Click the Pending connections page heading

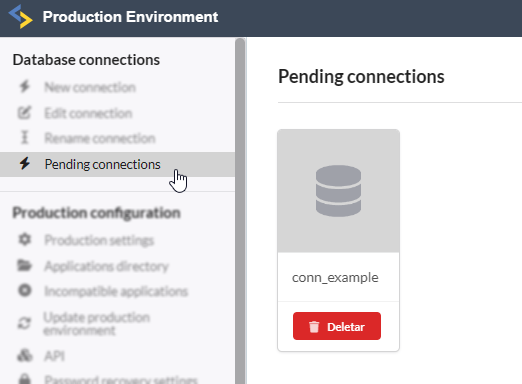(x=361, y=77)
